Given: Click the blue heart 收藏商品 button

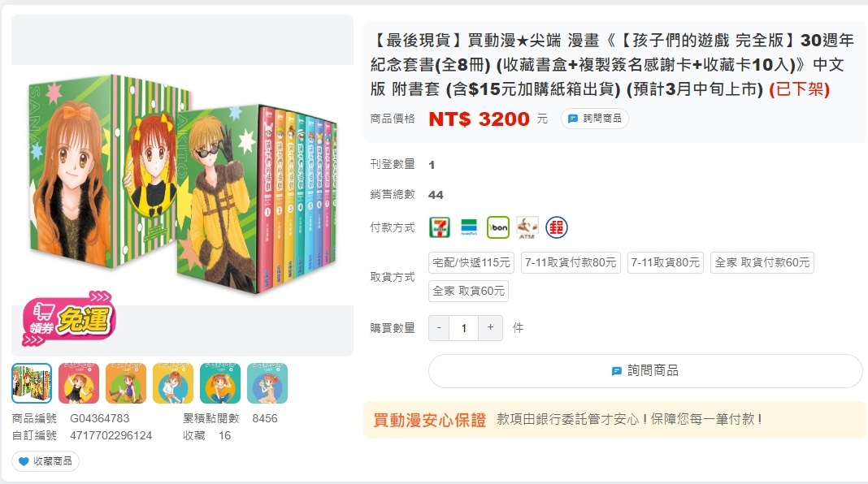Looking at the screenshot, I should (46, 460).
